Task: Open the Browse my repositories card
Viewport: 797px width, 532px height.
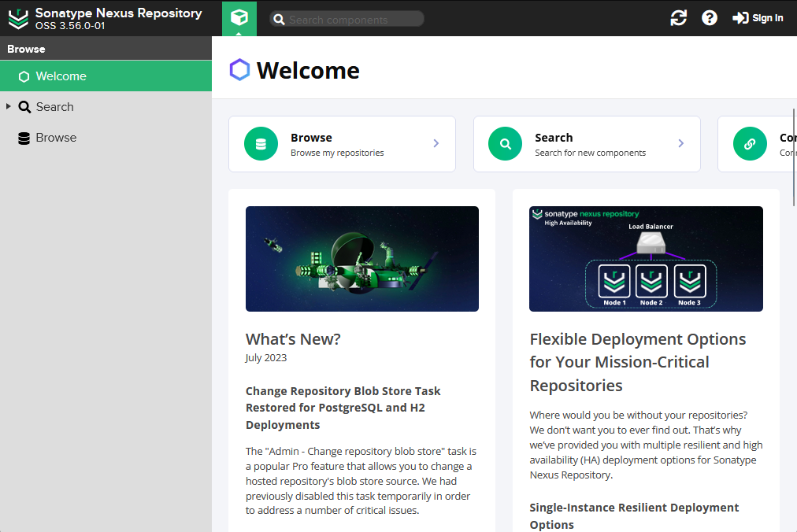Action: (x=342, y=144)
